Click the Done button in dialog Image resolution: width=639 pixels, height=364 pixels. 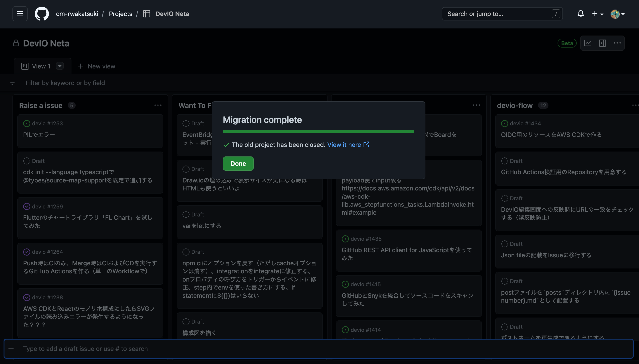click(x=238, y=164)
